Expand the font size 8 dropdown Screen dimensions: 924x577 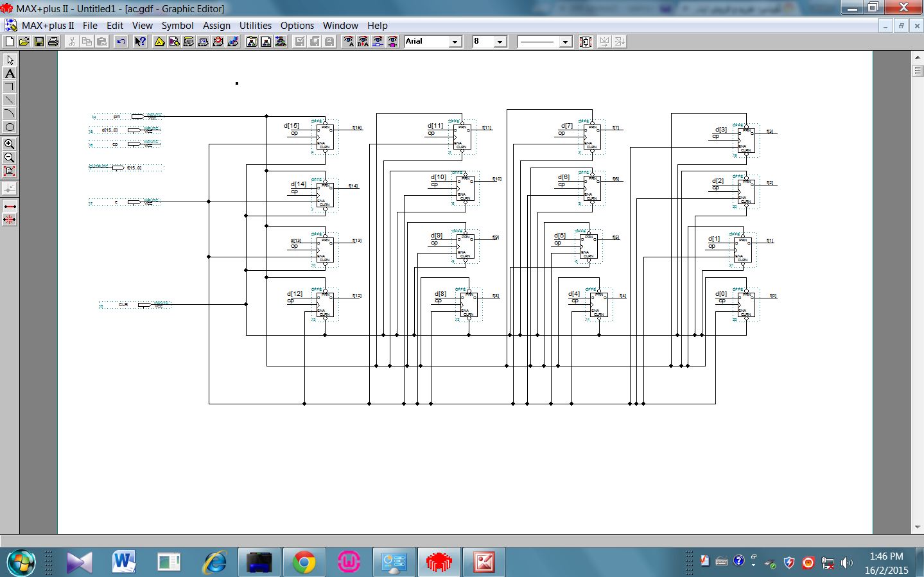[x=500, y=42]
